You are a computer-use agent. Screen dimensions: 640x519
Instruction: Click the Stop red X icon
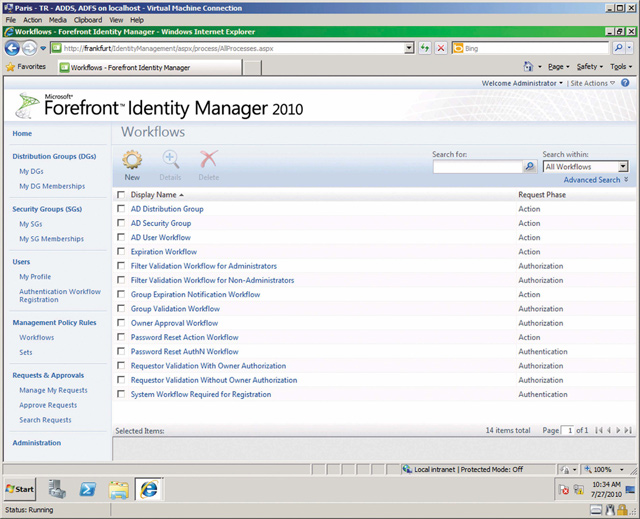[441, 48]
